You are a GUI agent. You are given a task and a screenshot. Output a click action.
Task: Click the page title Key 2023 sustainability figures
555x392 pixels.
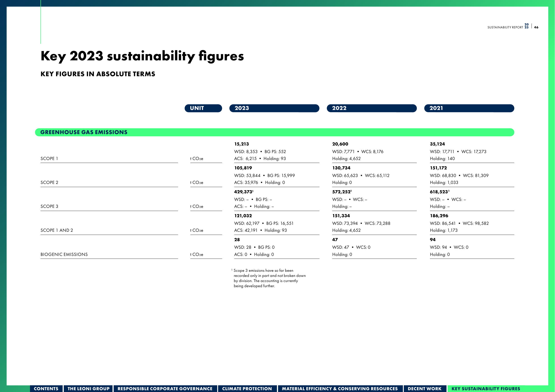(142, 56)
